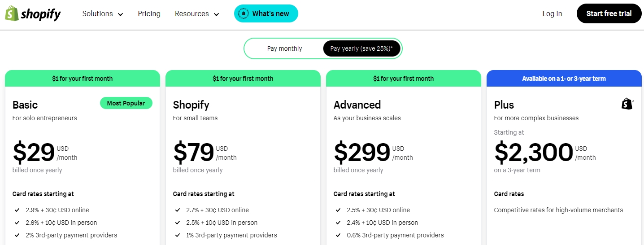
Task: Click the chevron next to Solutions
Action: [120, 14]
